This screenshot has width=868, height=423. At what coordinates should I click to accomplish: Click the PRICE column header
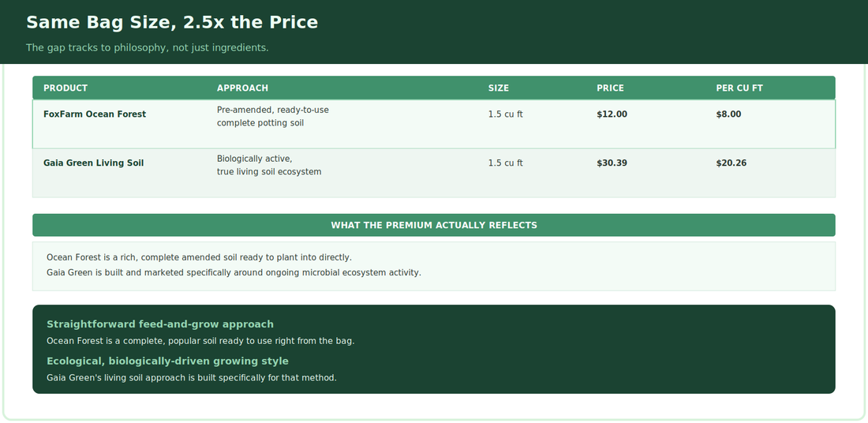pos(610,88)
